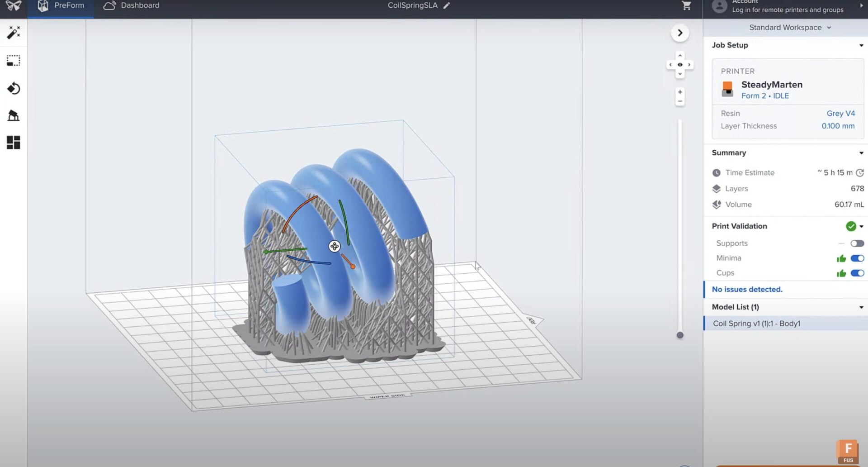
Task: Click the layer slicer slider handle
Action: (x=680, y=335)
